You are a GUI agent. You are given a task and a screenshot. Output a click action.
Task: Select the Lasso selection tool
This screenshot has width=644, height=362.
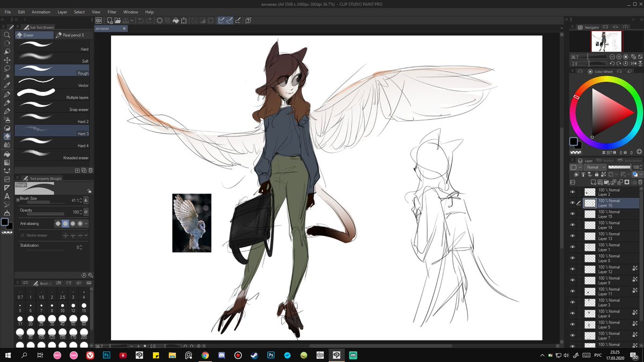pos(8,69)
